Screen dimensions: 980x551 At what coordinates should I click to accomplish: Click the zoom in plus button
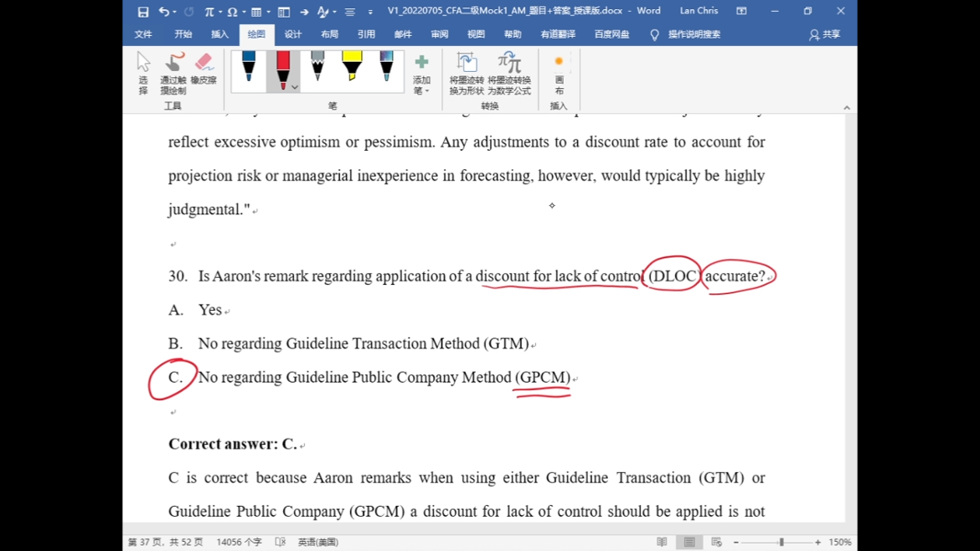818,543
